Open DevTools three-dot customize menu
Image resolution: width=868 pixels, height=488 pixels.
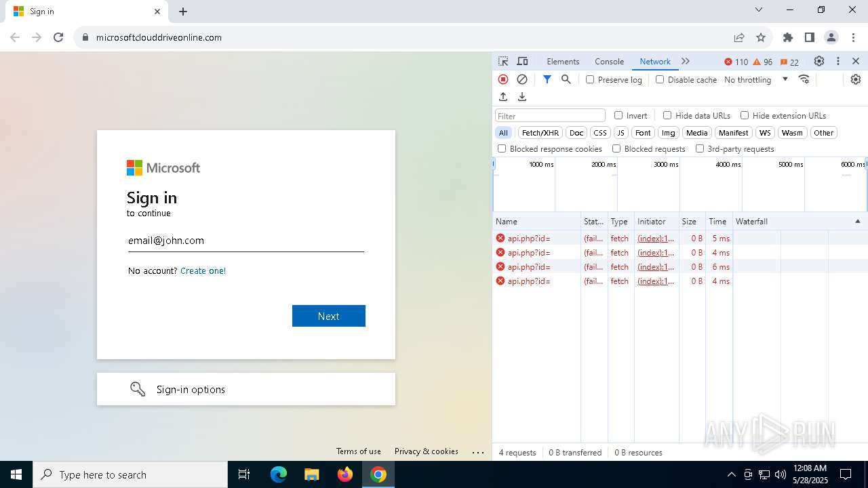tap(838, 61)
